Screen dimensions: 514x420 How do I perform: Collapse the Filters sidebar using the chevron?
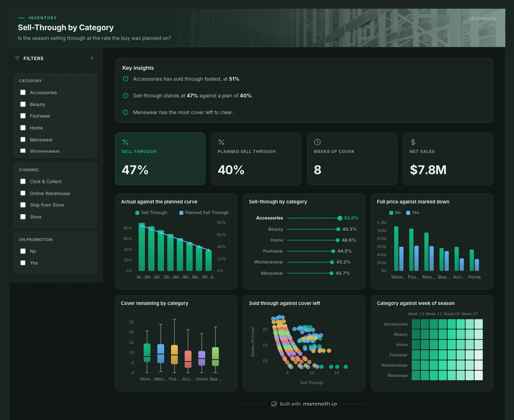click(92, 58)
